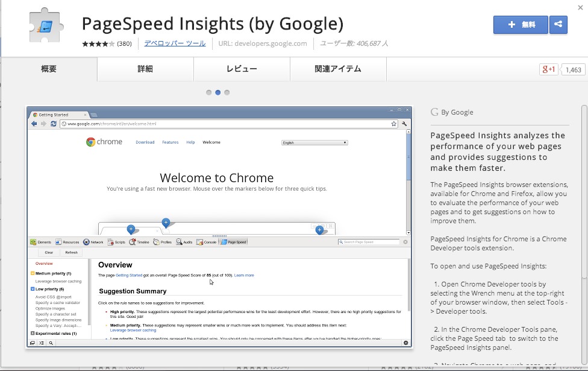Open the デベロッパー ツール category link
The height and width of the screenshot is (371, 588).
point(175,43)
